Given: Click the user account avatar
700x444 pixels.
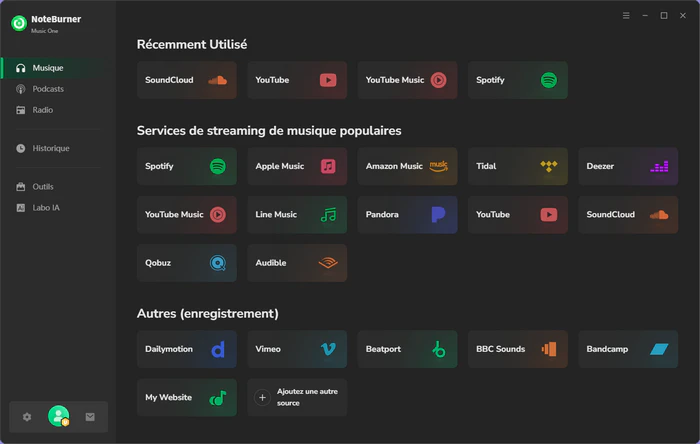Looking at the screenshot, I should 58,416.
